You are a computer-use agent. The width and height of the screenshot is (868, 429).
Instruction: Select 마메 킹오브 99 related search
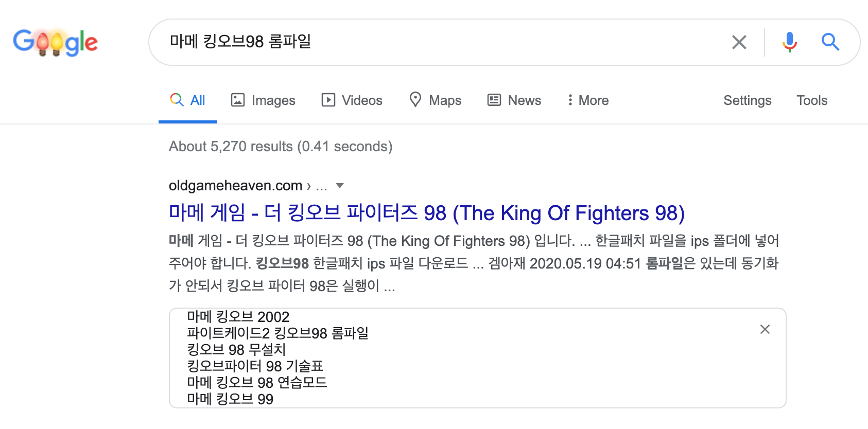[230, 399]
